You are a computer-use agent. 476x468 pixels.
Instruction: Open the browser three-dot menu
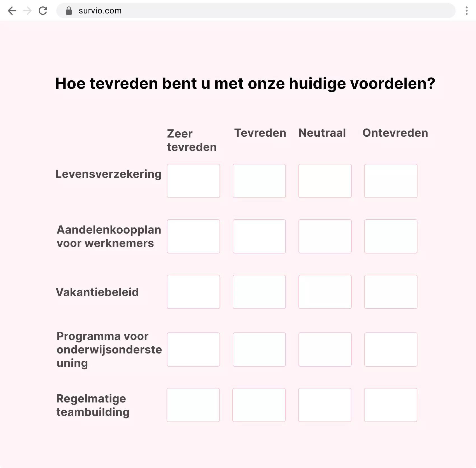pyautogui.click(x=466, y=11)
